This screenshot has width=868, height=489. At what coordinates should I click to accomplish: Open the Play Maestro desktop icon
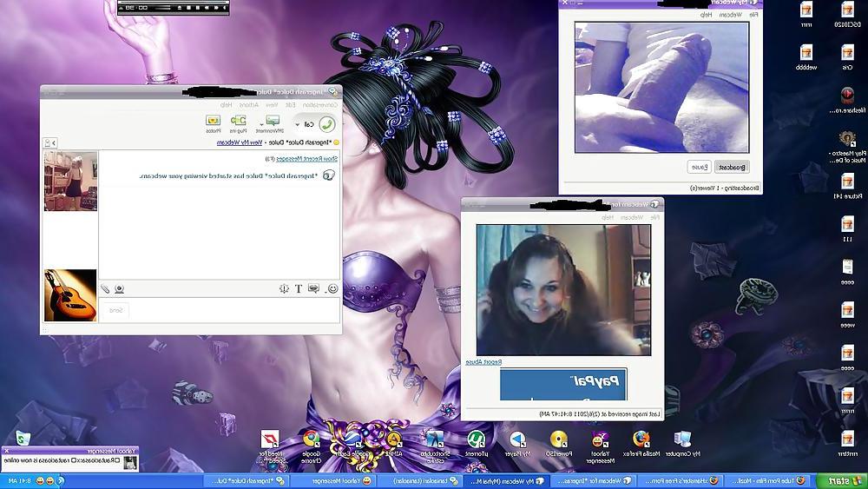(x=847, y=146)
